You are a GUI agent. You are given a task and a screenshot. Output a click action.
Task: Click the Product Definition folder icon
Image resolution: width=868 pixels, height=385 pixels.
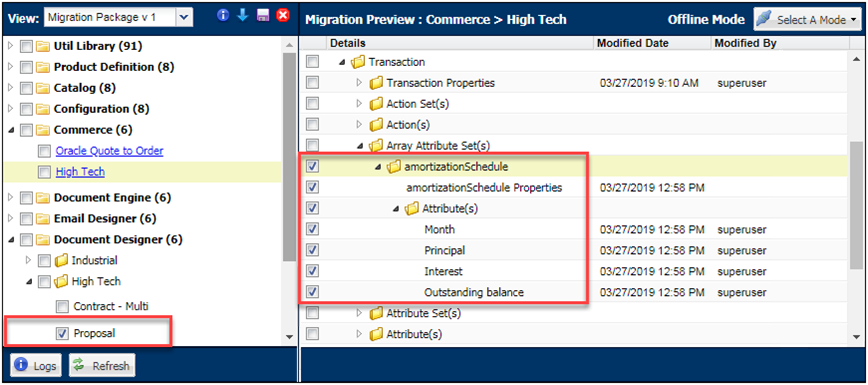point(43,68)
